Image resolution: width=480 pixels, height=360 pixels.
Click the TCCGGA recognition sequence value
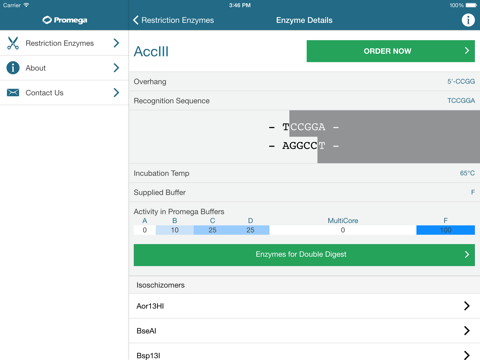[461, 101]
